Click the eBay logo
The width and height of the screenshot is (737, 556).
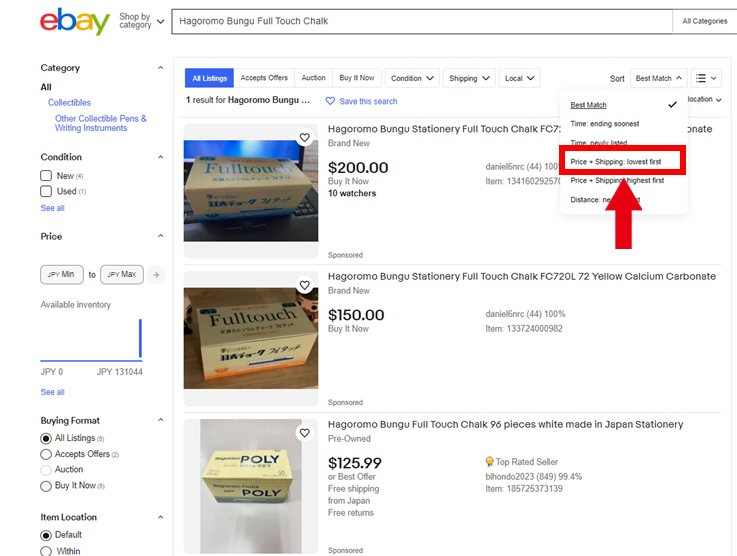point(75,21)
